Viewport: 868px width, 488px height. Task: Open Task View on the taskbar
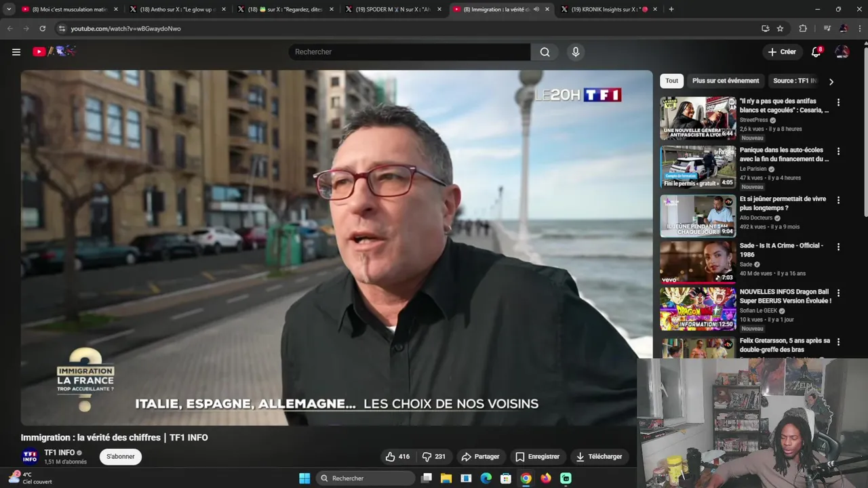pyautogui.click(x=427, y=479)
